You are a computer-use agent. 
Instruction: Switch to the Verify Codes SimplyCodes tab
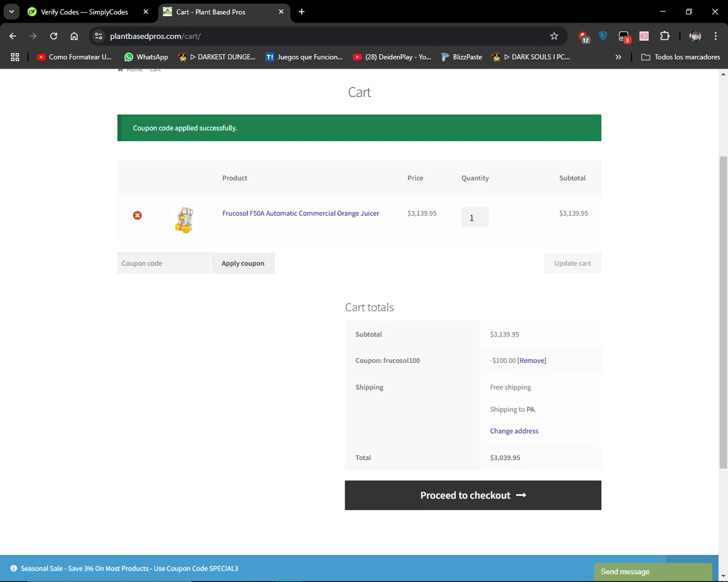tap(85, 12)
